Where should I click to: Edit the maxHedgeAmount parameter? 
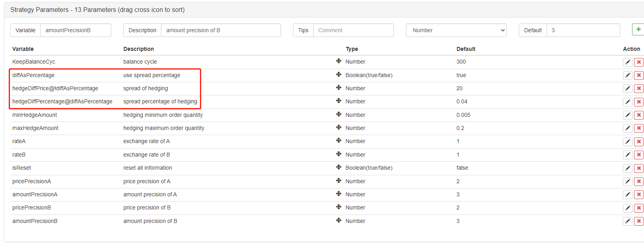(x=627, y=128)
